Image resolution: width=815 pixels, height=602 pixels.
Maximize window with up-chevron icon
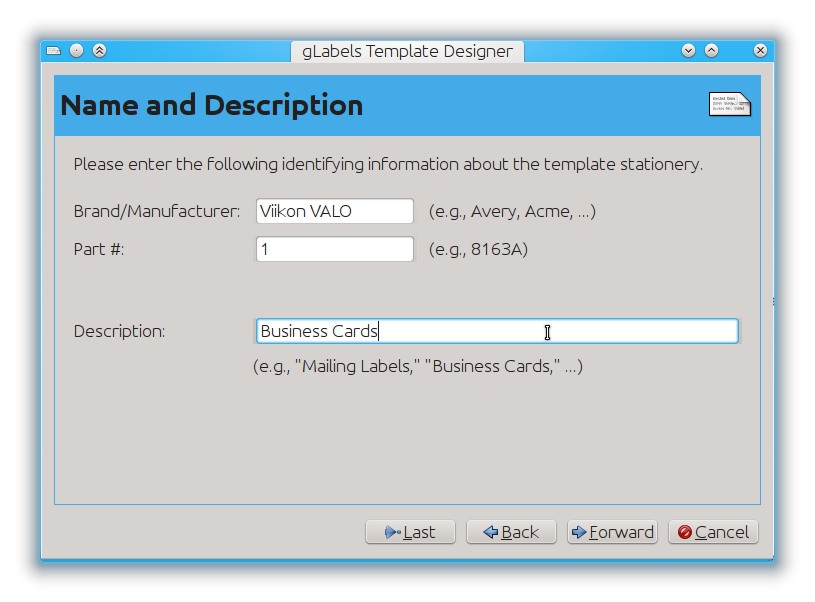[711, 50]
